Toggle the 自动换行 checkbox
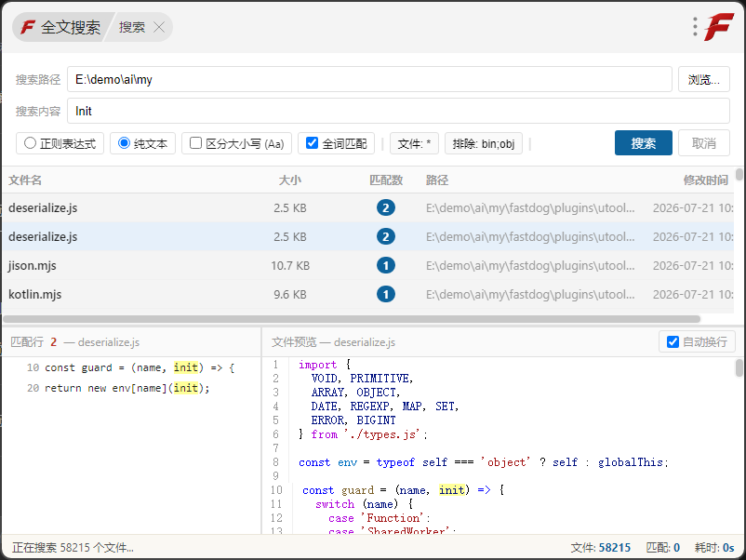The image size is (746, 560). [673, 341]
